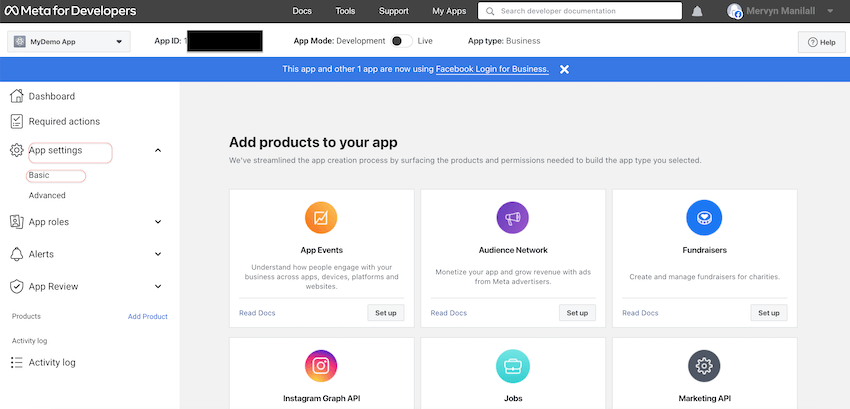Click the Meta for Developers logo
The image size is (850, 409).
(70, 11)
